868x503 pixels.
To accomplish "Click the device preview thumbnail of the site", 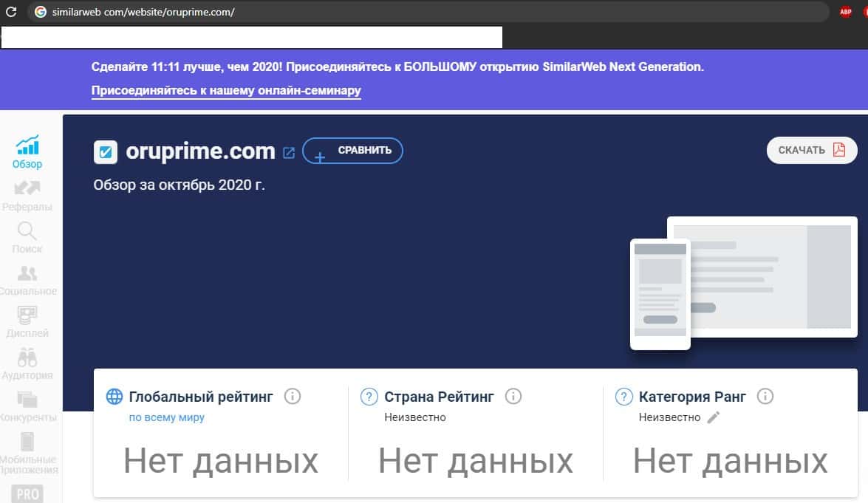I will tap(743, 283).
